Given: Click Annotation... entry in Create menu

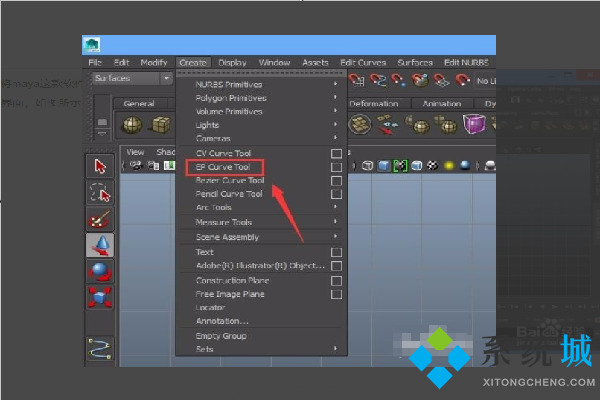Looking at the screenshot, I should [x=222, y=322].
